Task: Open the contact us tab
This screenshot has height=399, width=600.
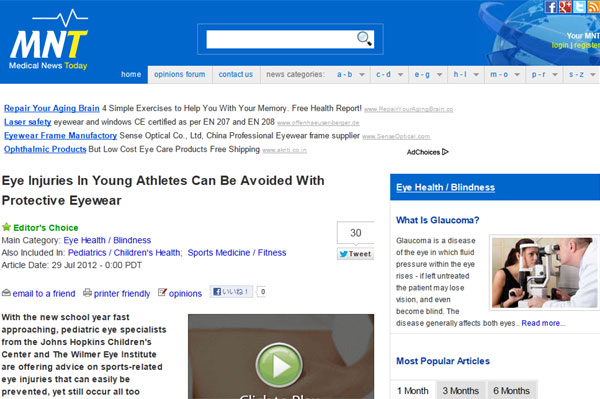Action: pyautogui.click(x=236, y=75)
